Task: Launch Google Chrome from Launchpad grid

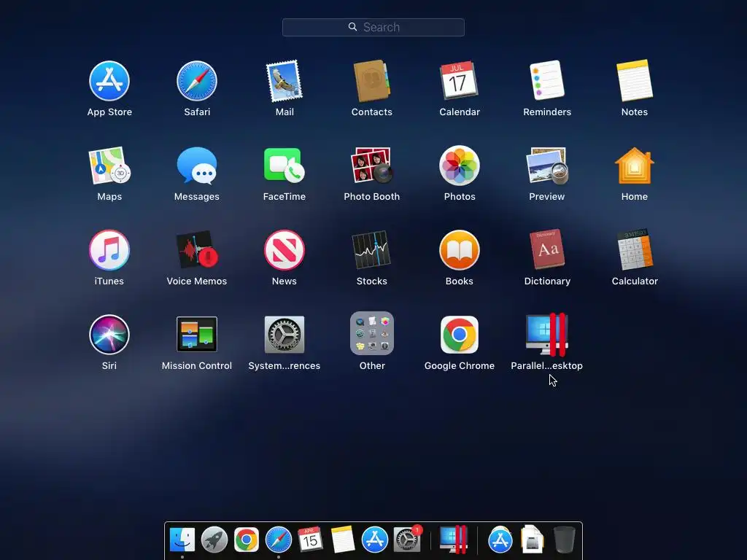Action: click(460, 334)
